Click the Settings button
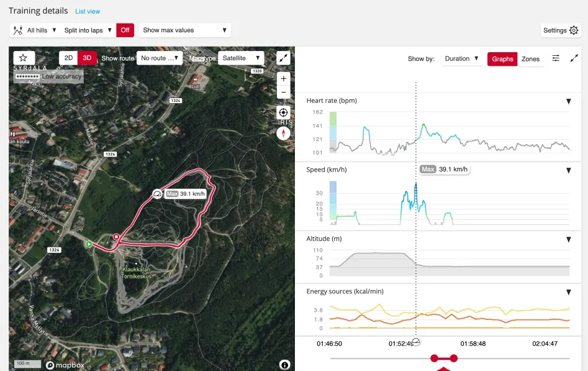The image size is (588, 371). [561, 30]
